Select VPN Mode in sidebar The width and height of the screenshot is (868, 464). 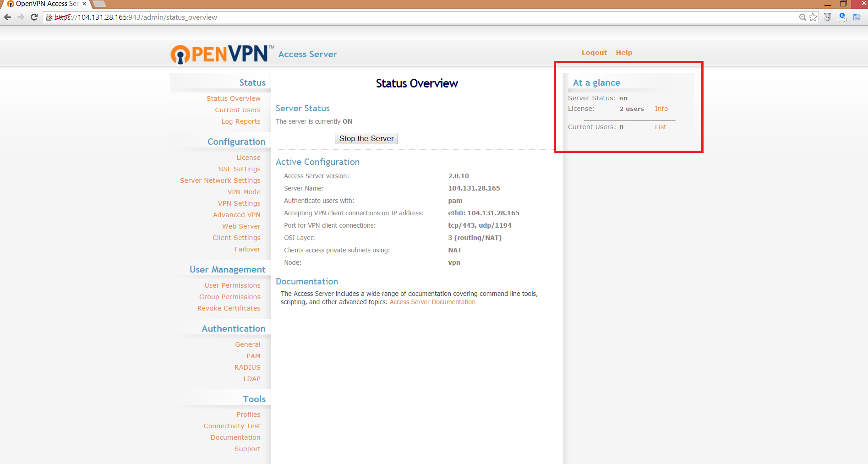pos(244,192)
